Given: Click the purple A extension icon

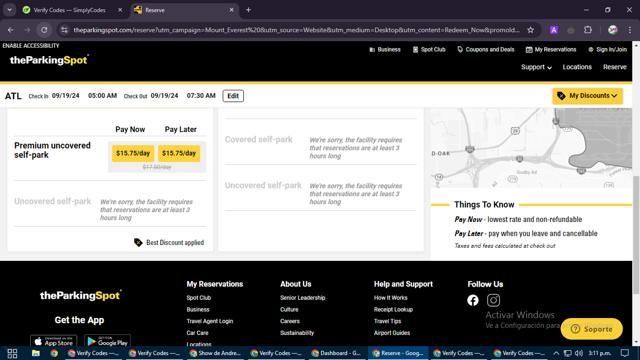Looking at the screenshot, I should click(x=554, y=30).
